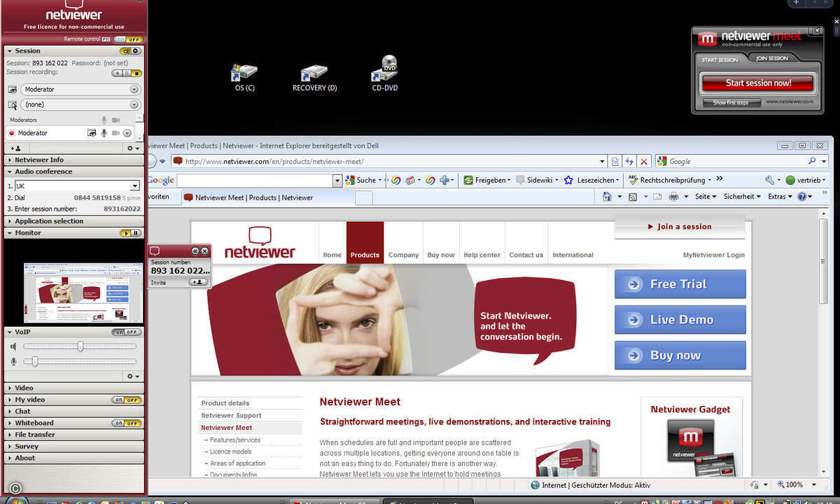Click Live Demo button on webpage
840x504 pixels.
[x=680, y=320]
